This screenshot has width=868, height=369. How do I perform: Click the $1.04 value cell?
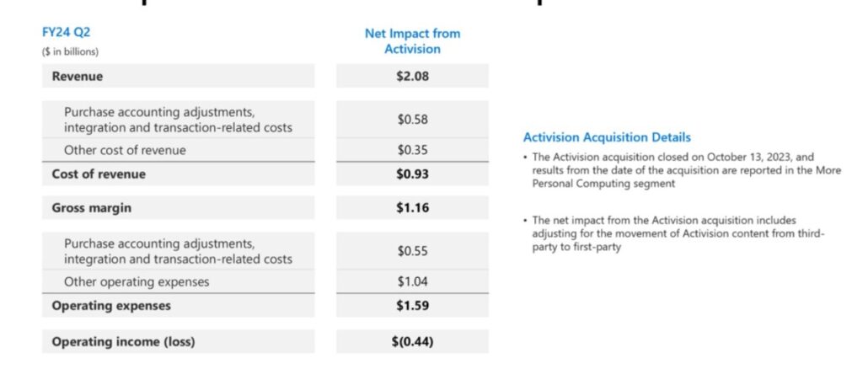point(412,281)
